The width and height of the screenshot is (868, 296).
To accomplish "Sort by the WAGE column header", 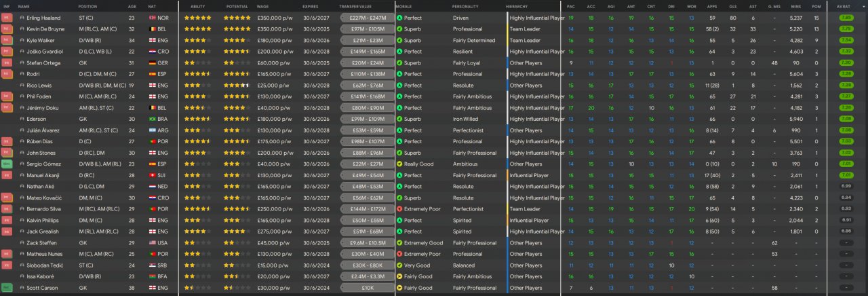I will pyautogui.click(x=264, y=6).
